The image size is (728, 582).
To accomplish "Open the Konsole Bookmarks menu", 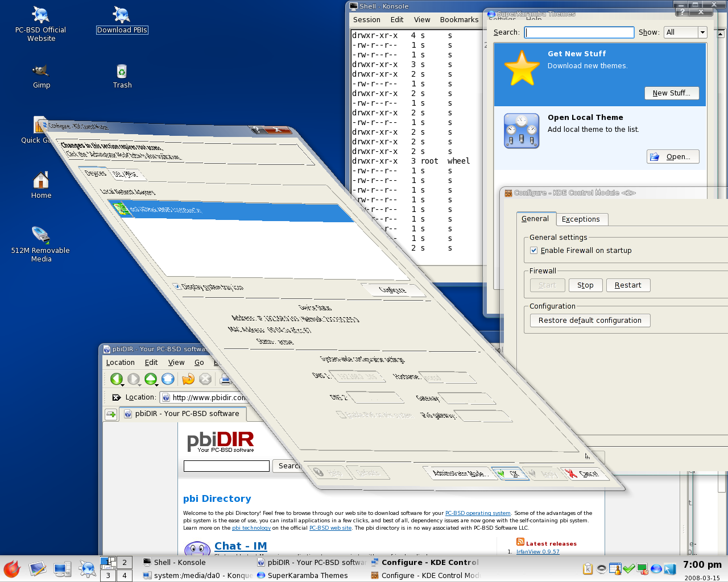I will 459,19.
